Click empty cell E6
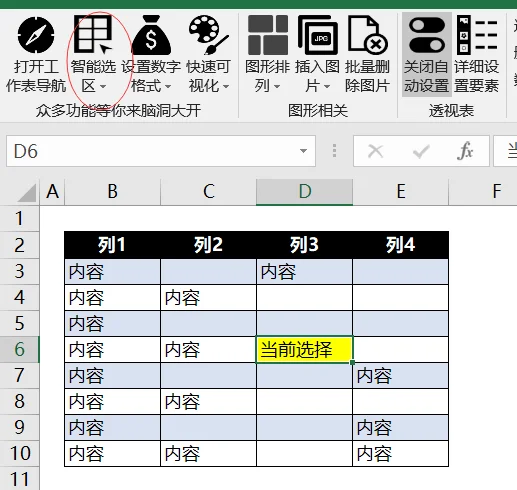 point(400,349)
